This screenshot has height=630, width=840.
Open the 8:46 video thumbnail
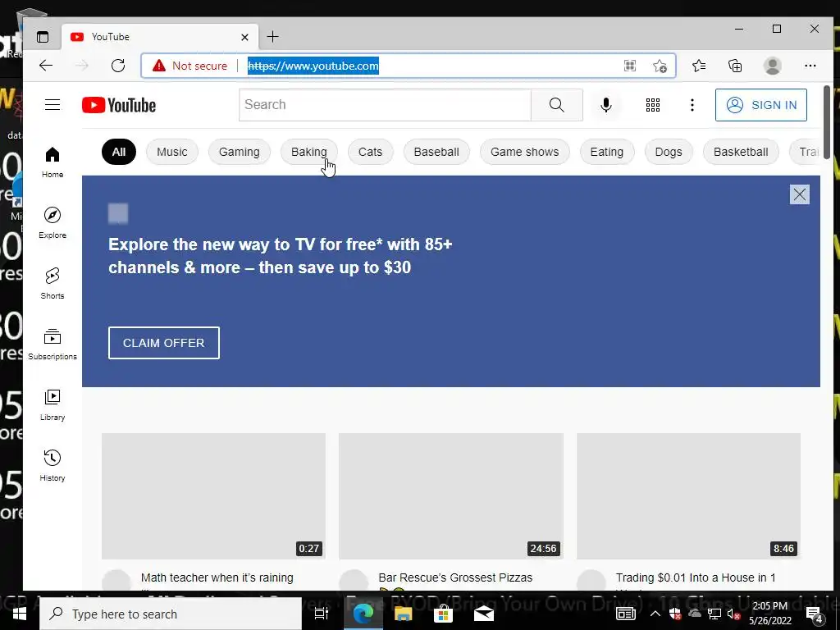coord(688,496)
